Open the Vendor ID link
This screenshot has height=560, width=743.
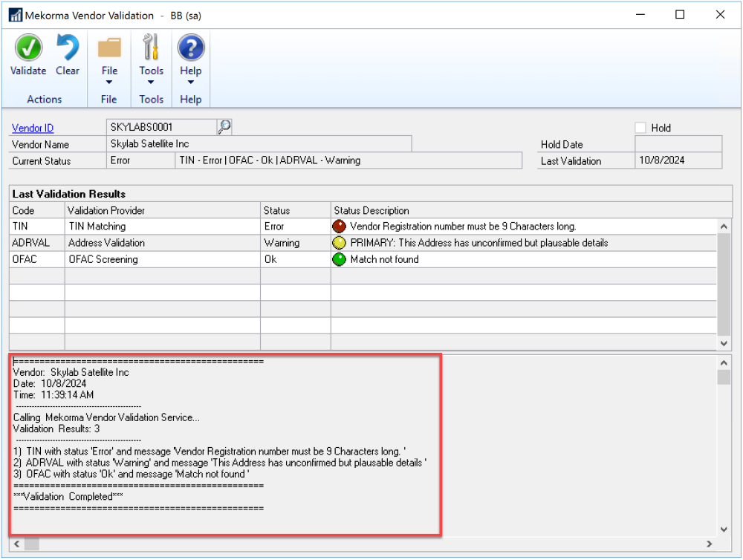[x=33, y=128]
